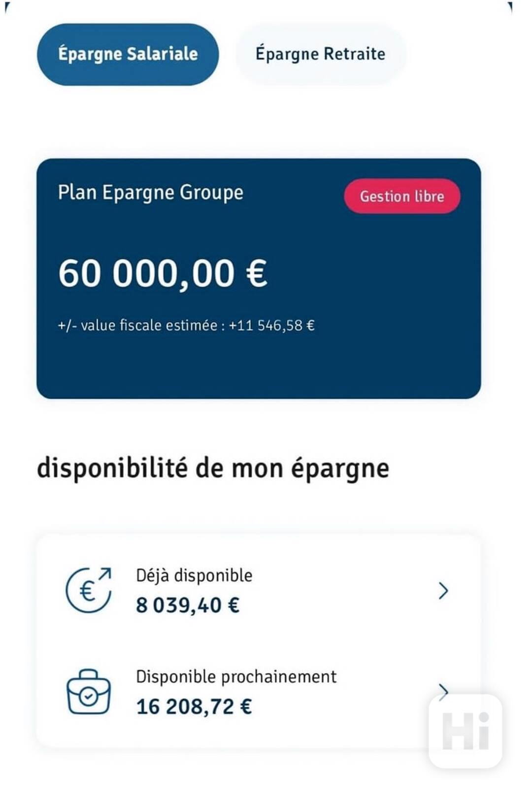Click the € symbol after 60 000,00
Screen dimensions: 532x798
(257, 274)
